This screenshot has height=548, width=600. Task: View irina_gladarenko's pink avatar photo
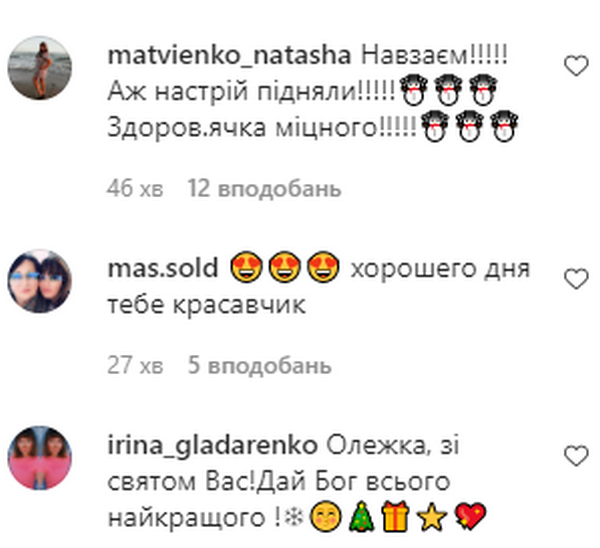[x=40, y=458]
